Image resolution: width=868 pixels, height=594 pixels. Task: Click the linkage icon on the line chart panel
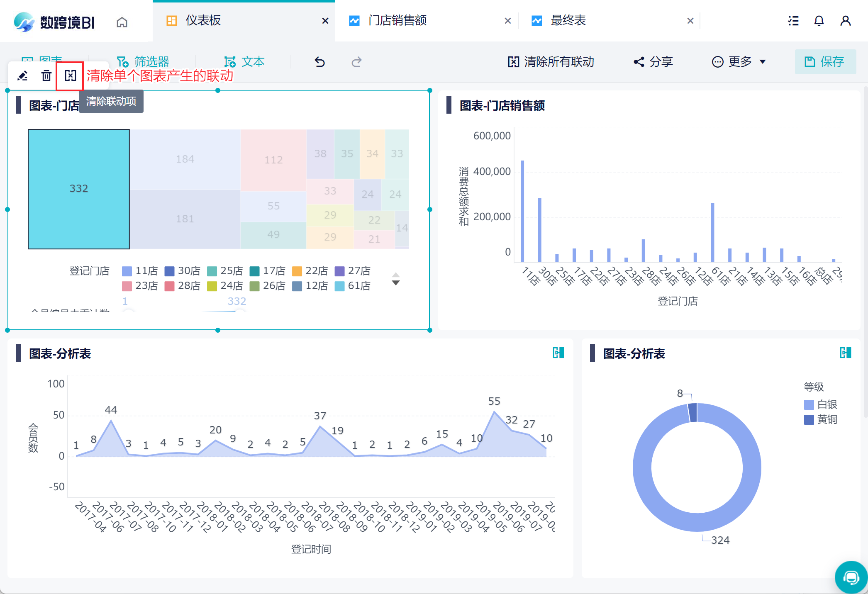click(558, 353)
